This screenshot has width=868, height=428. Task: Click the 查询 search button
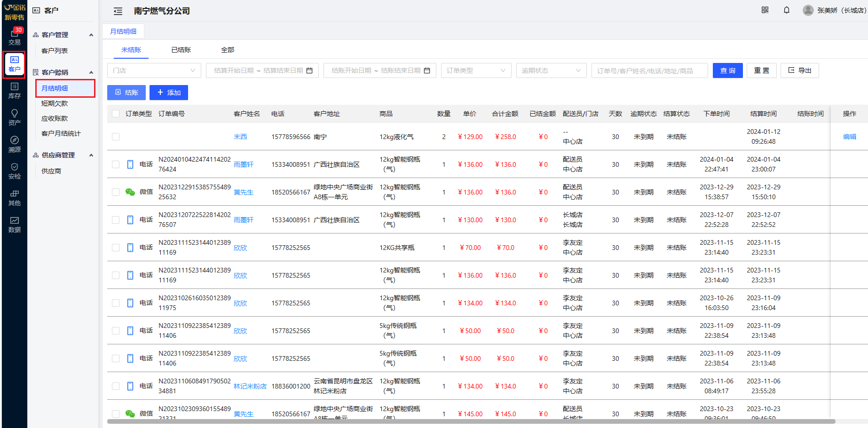click(728, 70)
